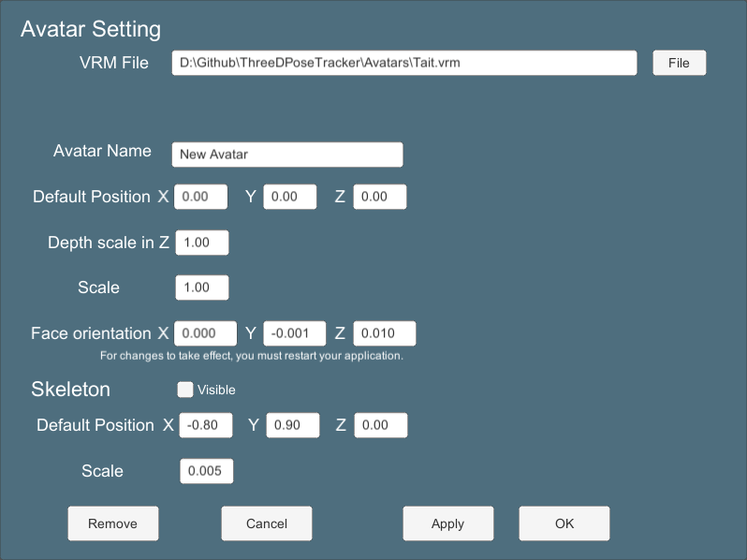Screen dimensions: 747x560
Task: Click the avatar Scale input field
Action: tap(202, 287)
